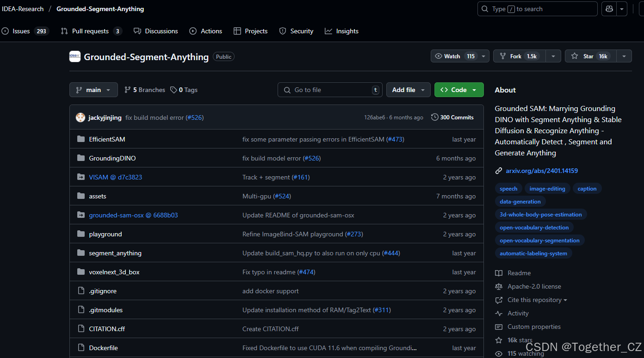
Task: Star the repository
Action: [x=590, y=56]
